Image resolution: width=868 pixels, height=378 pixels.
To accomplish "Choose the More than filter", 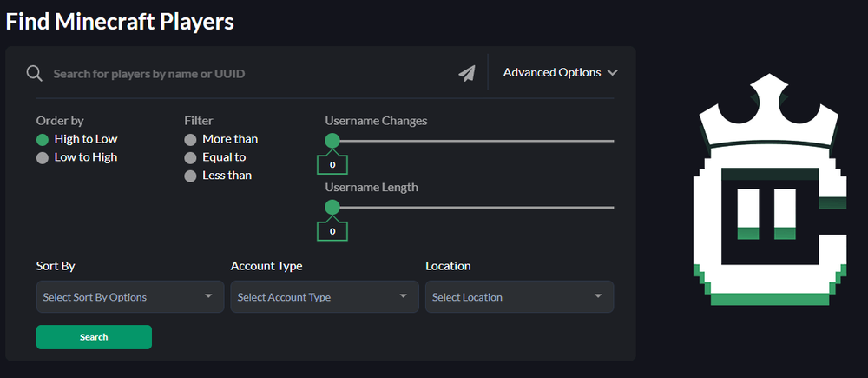I will click(221, 139).
